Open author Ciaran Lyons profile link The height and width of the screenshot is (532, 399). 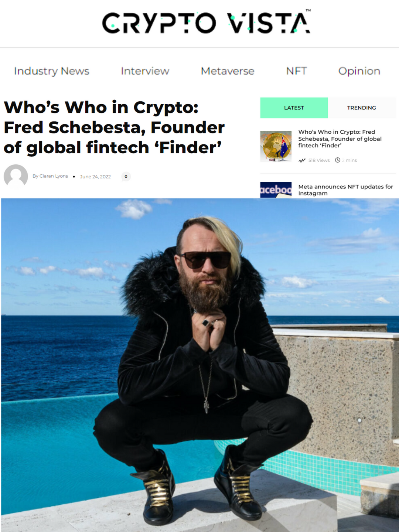(54, 176)
